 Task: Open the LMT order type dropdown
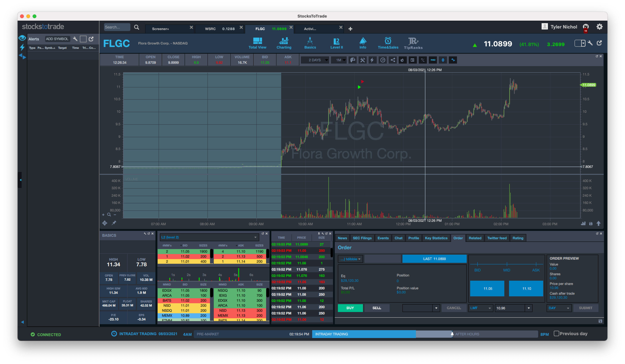(480, 308)
